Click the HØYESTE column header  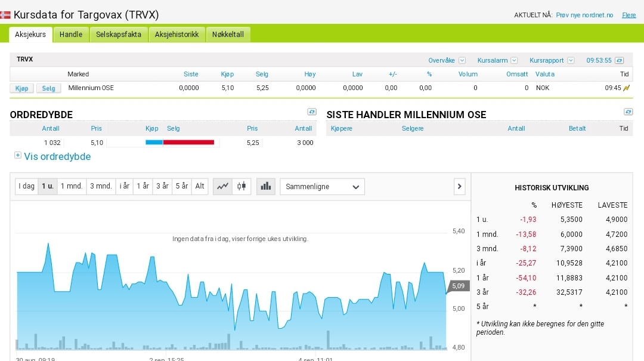pyautogui.click(x=567, y=205)
